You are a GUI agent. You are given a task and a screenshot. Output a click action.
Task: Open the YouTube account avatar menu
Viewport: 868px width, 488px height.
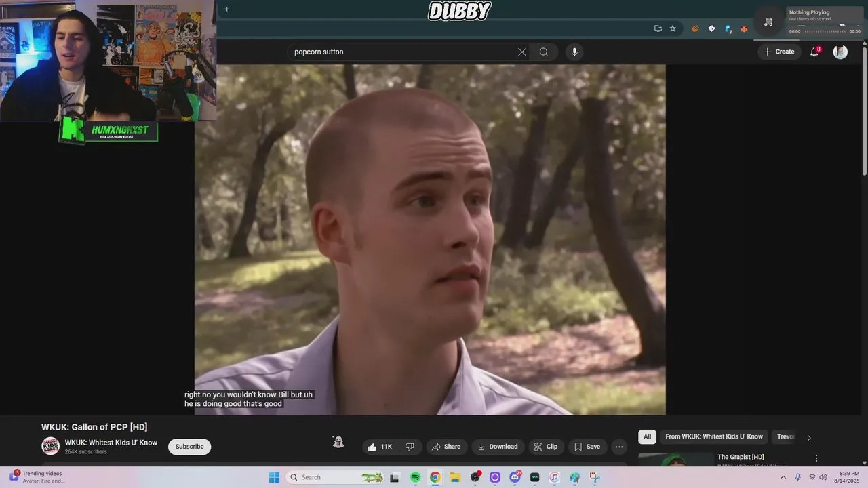pos(840,52)
